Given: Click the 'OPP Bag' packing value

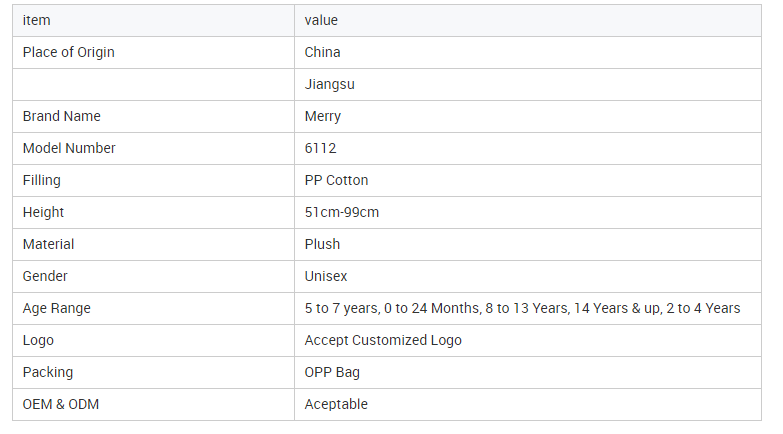Looking at the screenshot, I should [332, 372].
